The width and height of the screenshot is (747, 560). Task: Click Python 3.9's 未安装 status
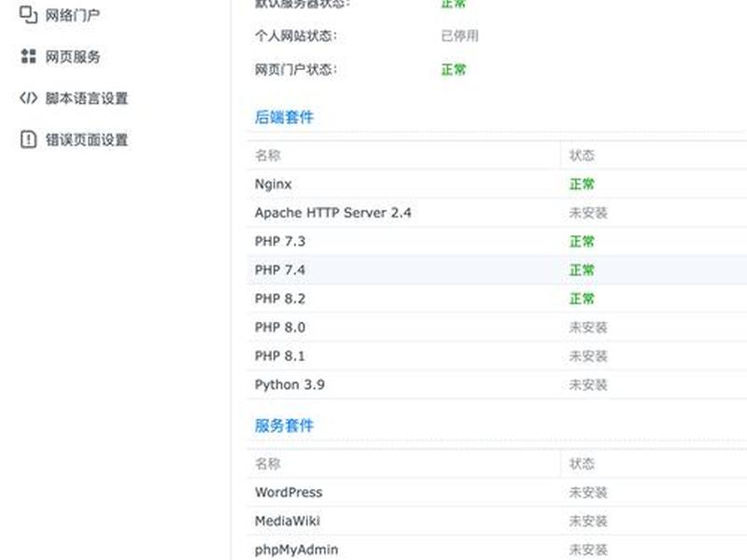tap(588, 385)
